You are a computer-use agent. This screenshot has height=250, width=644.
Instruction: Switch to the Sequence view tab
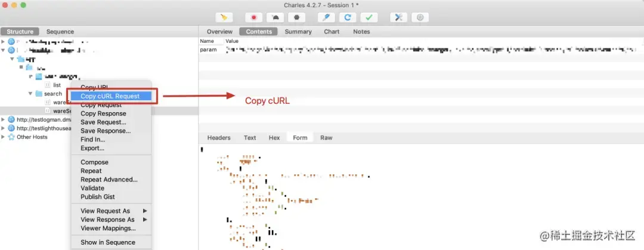pyautogui.click(x=60, y=32)
